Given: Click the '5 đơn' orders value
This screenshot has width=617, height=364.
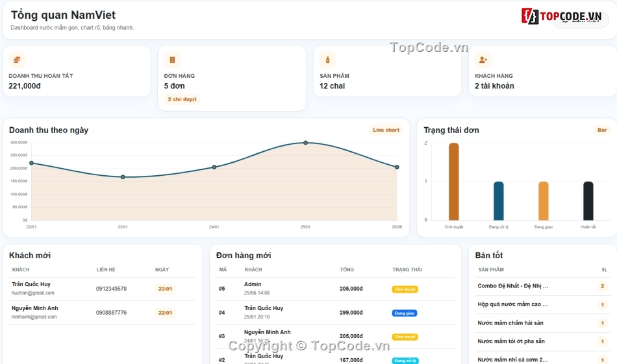Looking at the screenshot, I should pos(174,86).
